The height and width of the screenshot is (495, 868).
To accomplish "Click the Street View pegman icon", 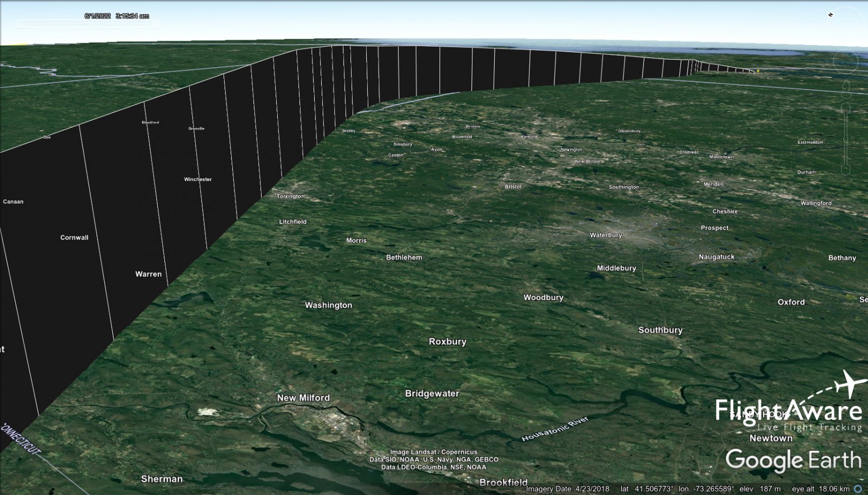I will click(845, 87).
